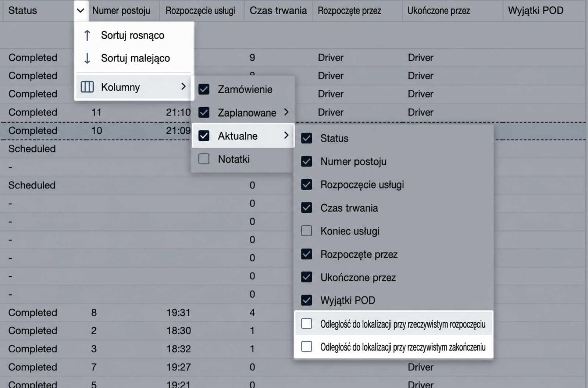Expand the Zaplanowane submenu arrow
The height and width of the screenshot is (388, 588).
286,112
